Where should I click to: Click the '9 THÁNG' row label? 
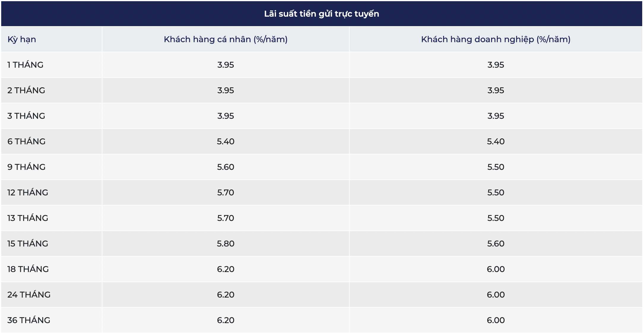[26, 167]
